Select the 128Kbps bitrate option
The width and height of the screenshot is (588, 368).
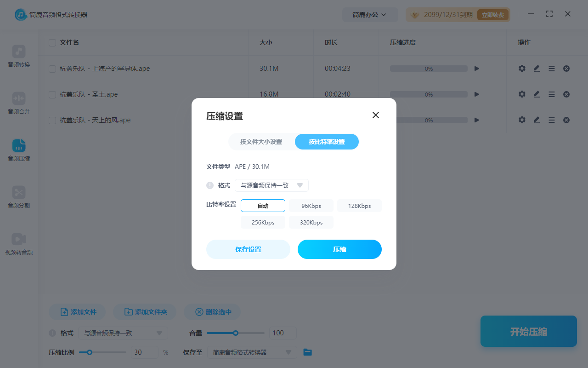pyautogui.click(x=359, y=206)
